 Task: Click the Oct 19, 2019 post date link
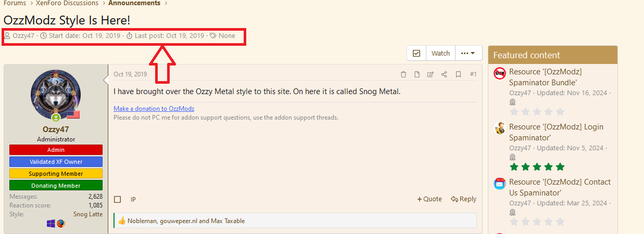[x=130, y=74]
